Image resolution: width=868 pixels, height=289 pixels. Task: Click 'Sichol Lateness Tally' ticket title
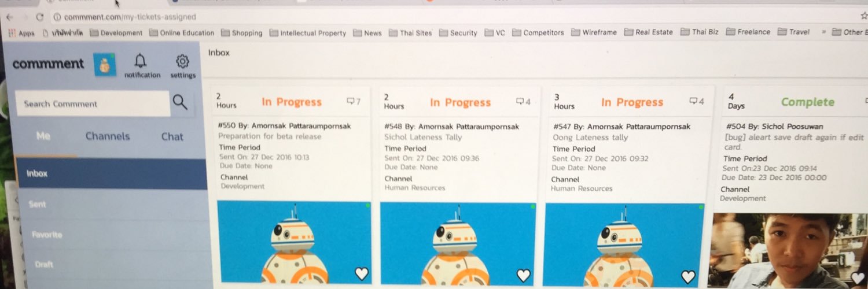coord(423,137)
